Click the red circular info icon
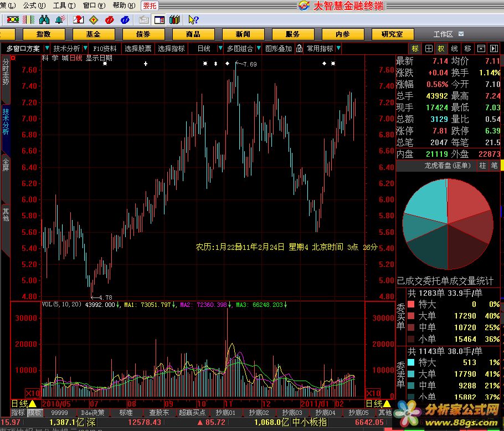Image resolution: width=504 pixels, height=431 pixels. pos(109,20)
